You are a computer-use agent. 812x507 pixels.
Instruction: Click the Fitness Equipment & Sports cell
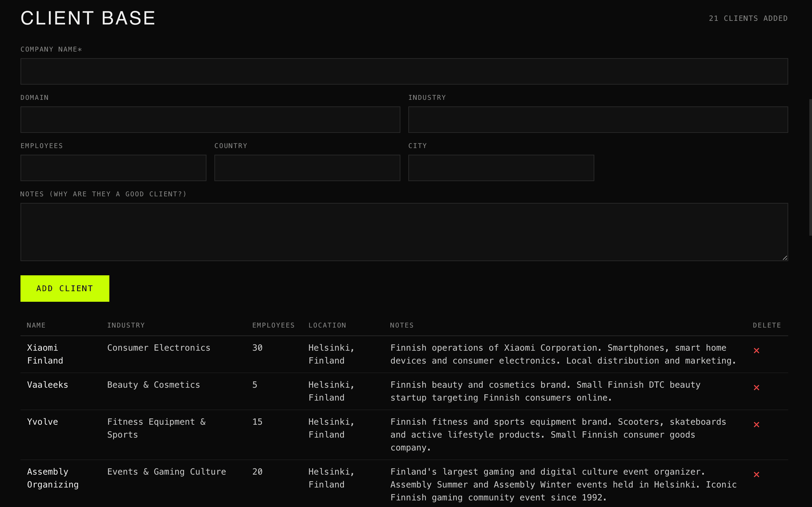coord(157,428)
